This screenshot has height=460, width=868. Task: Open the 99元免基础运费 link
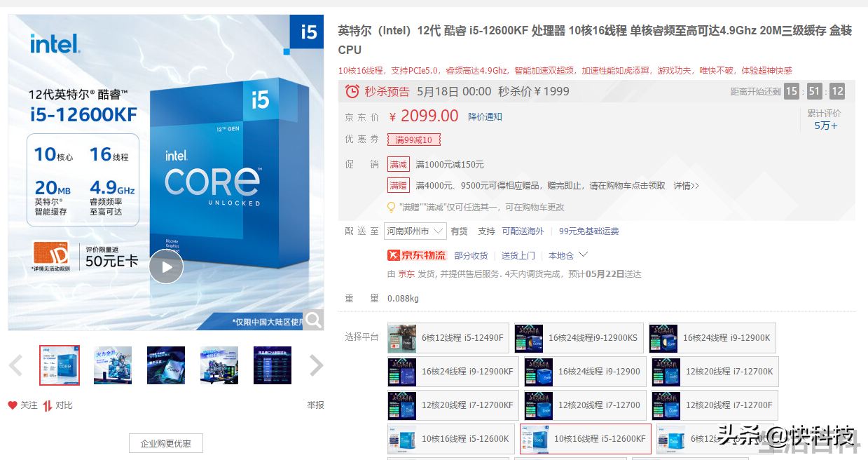tap(589, 231)
